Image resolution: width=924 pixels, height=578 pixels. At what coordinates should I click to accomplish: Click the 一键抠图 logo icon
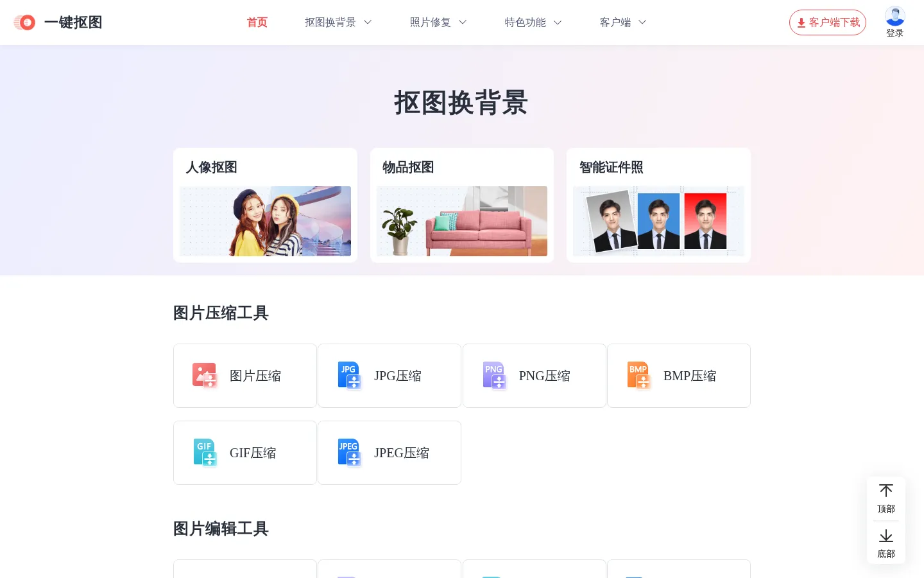pyautogui.click(x=24, y=22)
